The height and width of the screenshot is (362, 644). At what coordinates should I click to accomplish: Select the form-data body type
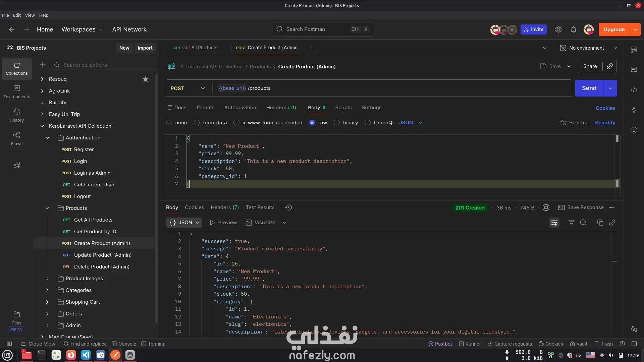point(197,123)
